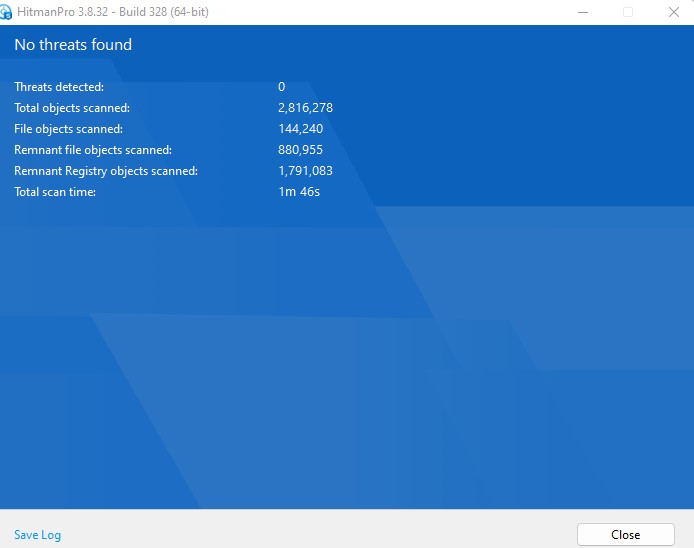Viewport: 694px width, 548px height.
Task: Click the value 144,240
Action: coord(301,129)
